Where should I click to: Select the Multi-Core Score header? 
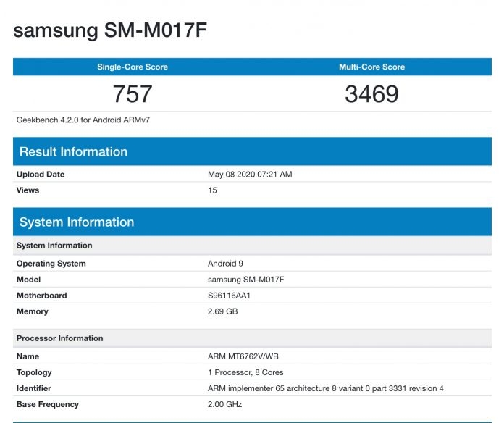tap(372, 67)
